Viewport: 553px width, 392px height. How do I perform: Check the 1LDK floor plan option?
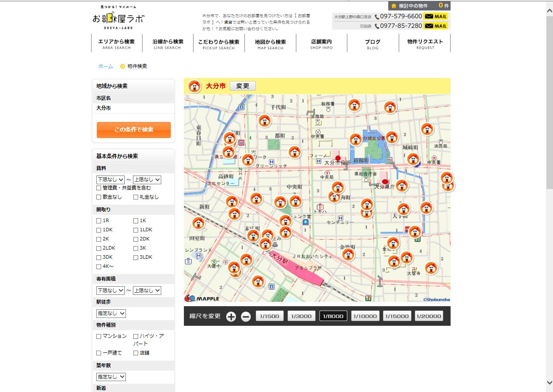[136, 230]
